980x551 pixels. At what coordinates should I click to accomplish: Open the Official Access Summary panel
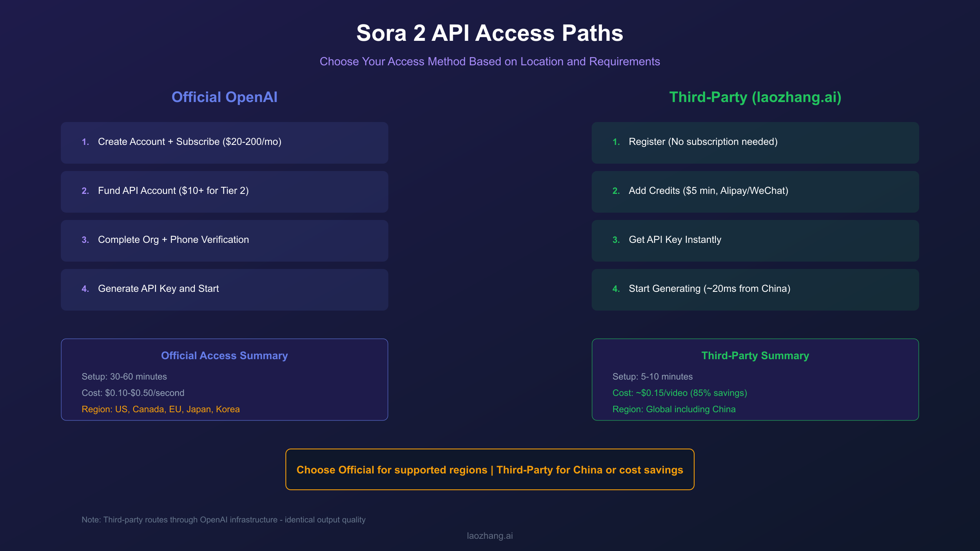click(224, 380)
